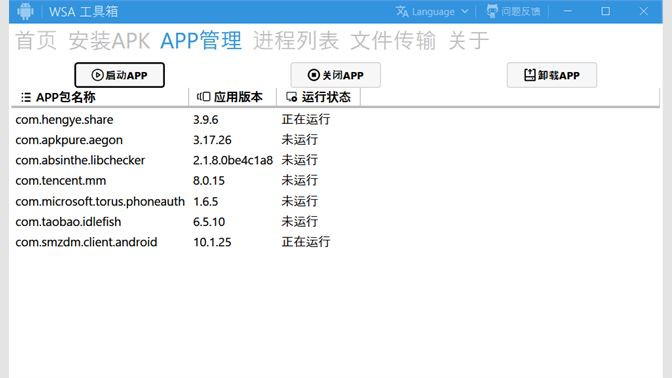
Task: Click version 3.17.26 cell
Action: 212,140
